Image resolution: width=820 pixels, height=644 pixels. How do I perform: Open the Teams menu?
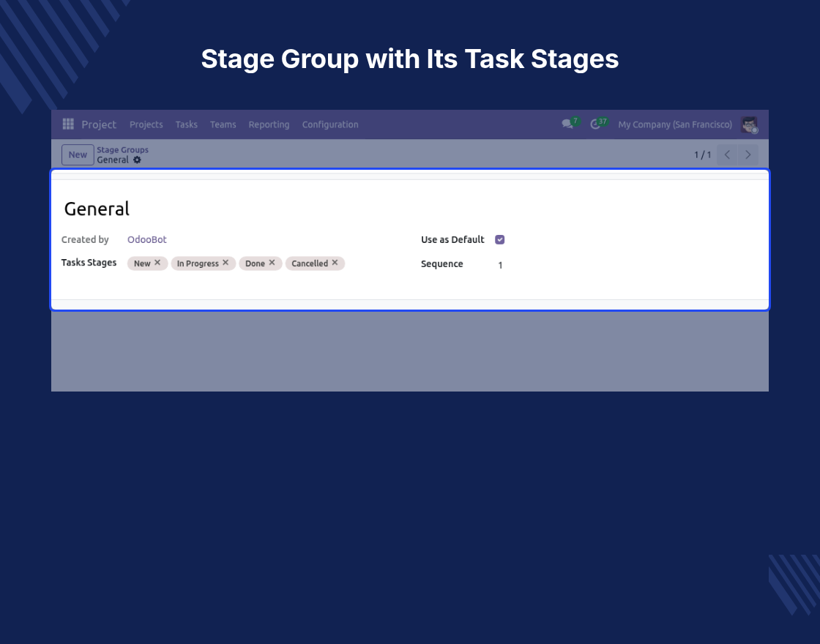(x=223, y=124)
